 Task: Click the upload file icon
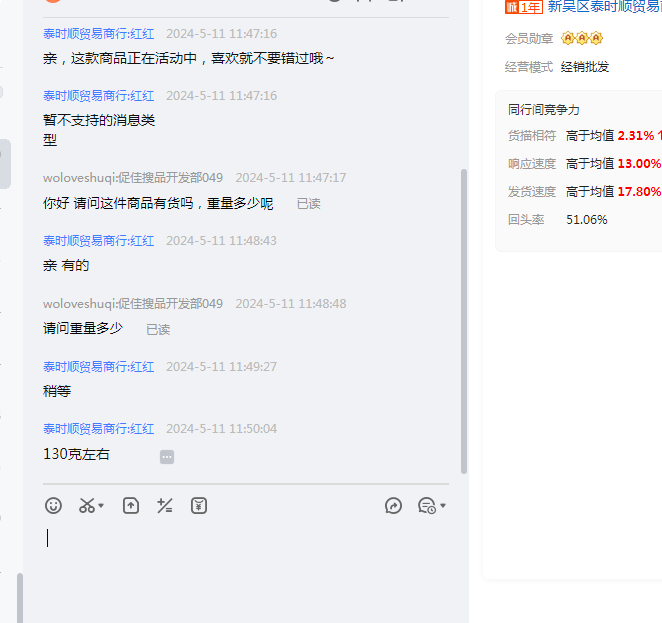pos(131,506)
